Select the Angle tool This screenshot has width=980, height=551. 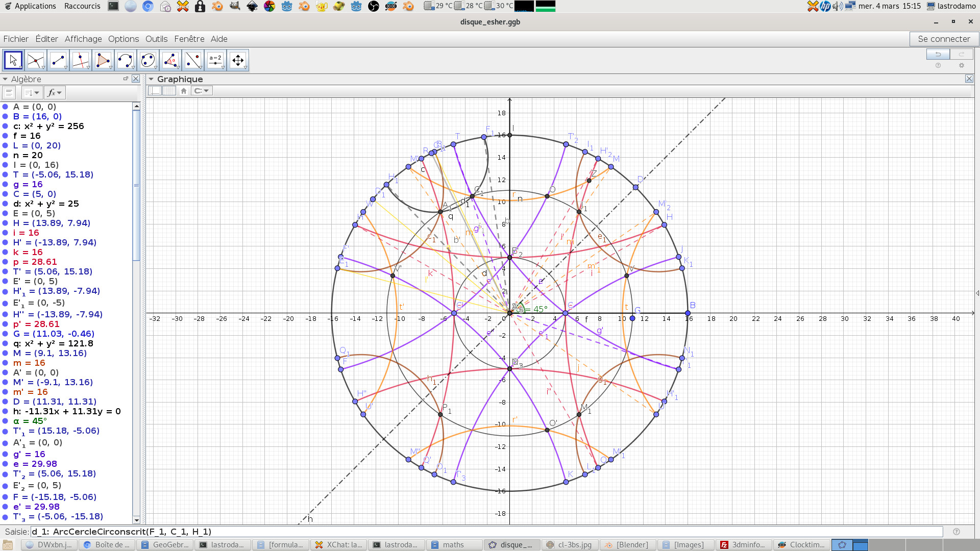(x=170, y=60)
